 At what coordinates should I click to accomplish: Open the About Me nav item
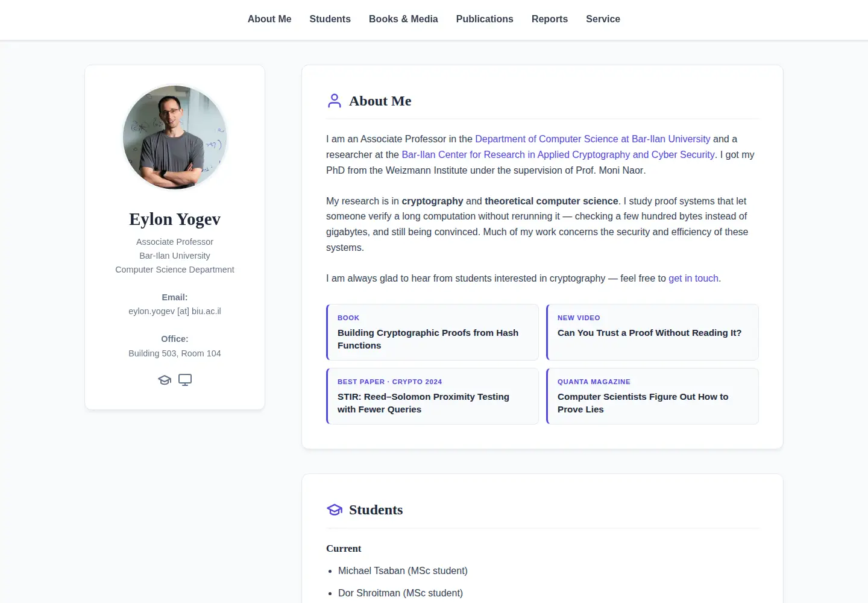pos(269,19)
